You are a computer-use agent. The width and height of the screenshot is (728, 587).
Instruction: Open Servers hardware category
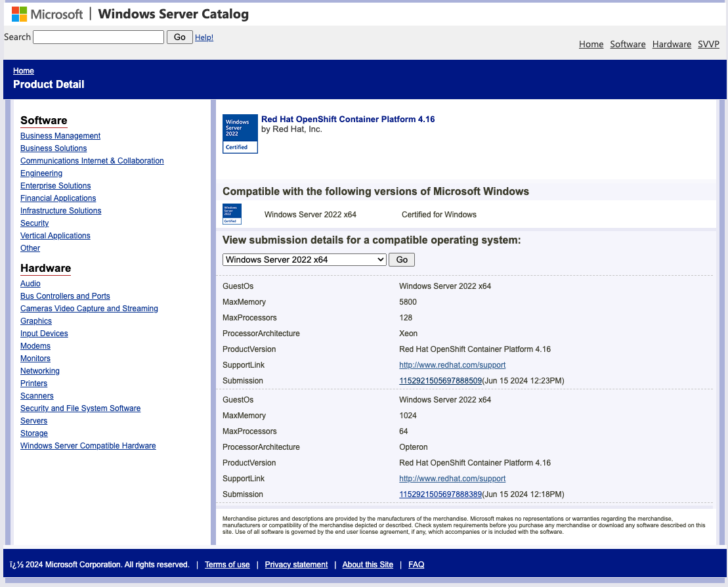[34, 422]
